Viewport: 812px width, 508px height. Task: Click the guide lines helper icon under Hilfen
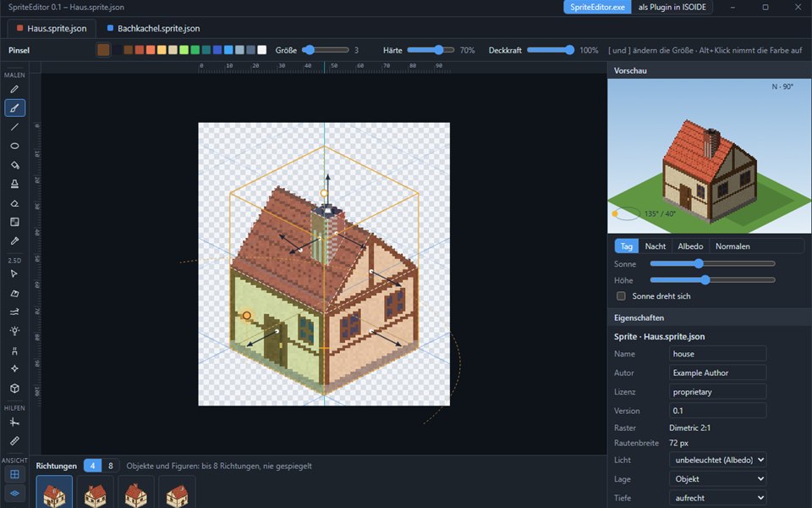tap(14, 422)
